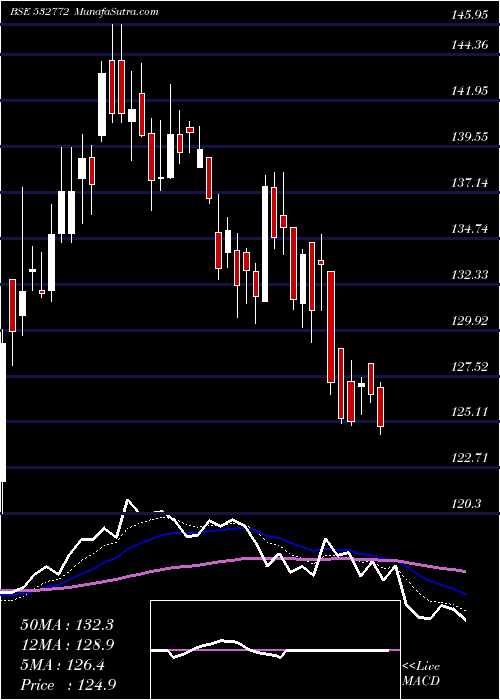This screenshot has width=500, height=700.
Task: Click the 50MA : 132.3 readout
Action: [67, 625]
